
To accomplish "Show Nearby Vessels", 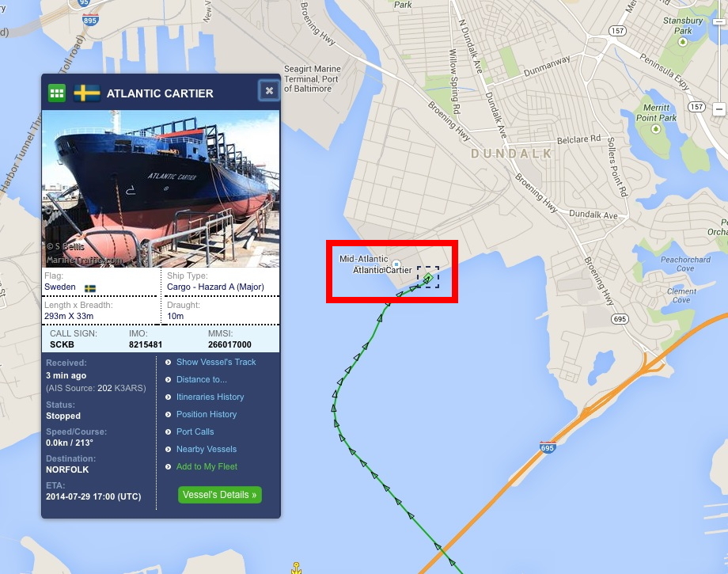I will tap(207, 449).
